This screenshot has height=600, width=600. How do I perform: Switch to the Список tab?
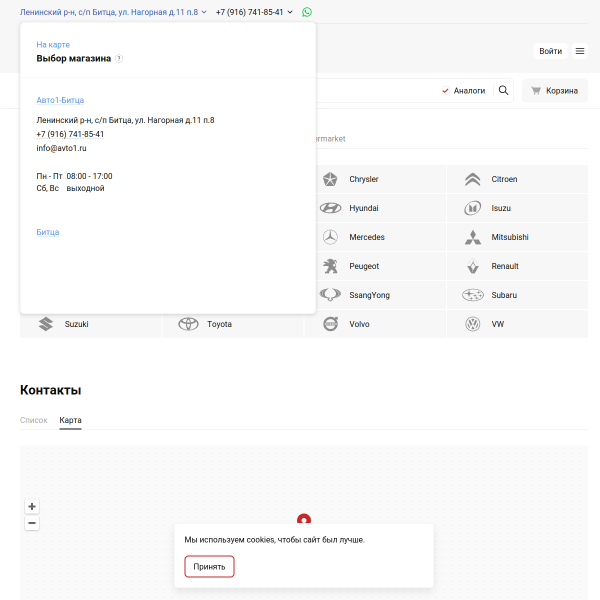click(x=33, y=420)
